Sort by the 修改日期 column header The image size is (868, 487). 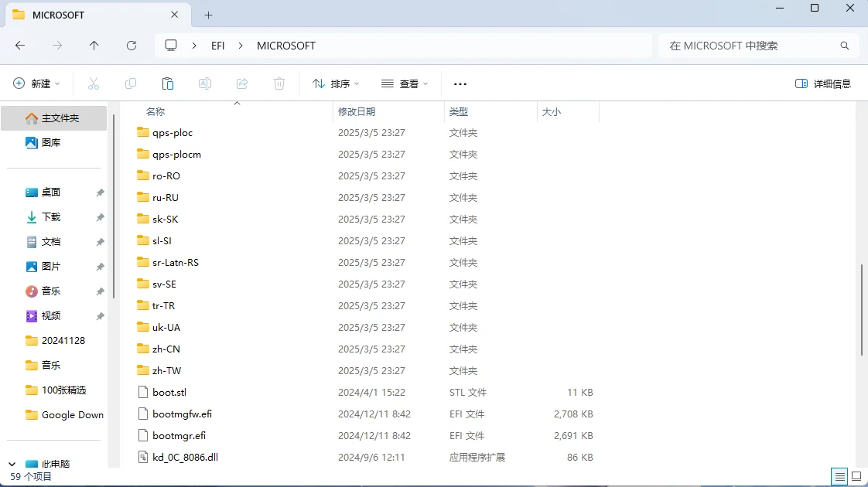[357, 112]
